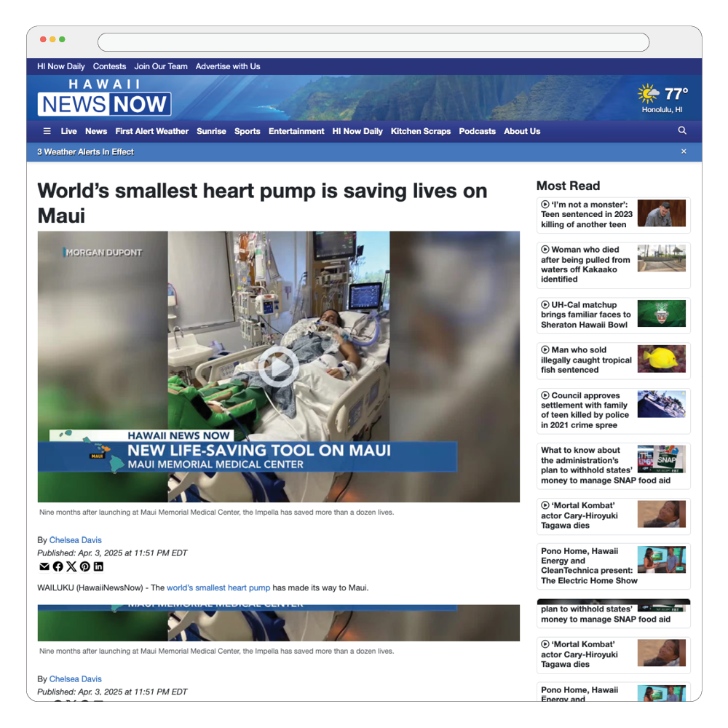Open First Alert Weather section

152,131
